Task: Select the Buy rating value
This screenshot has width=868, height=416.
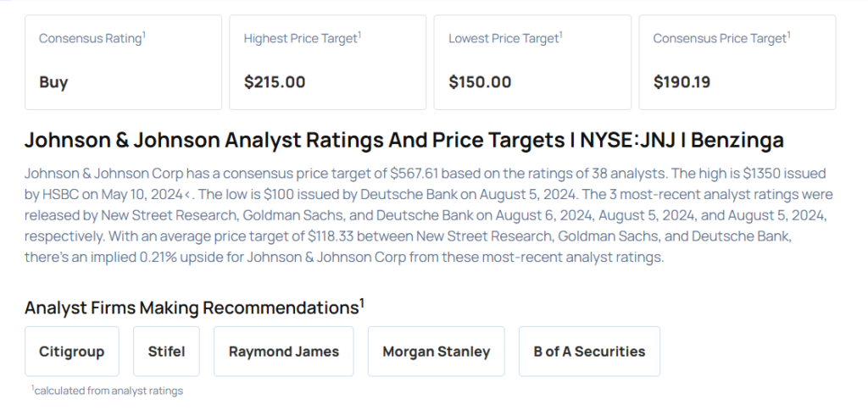Action: pos(53,82)
